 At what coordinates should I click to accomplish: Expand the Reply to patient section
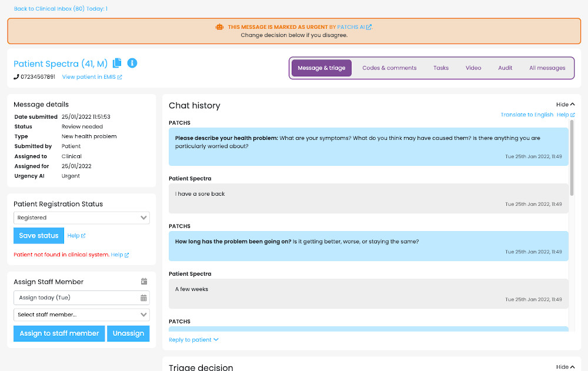[x=193, y=340]
